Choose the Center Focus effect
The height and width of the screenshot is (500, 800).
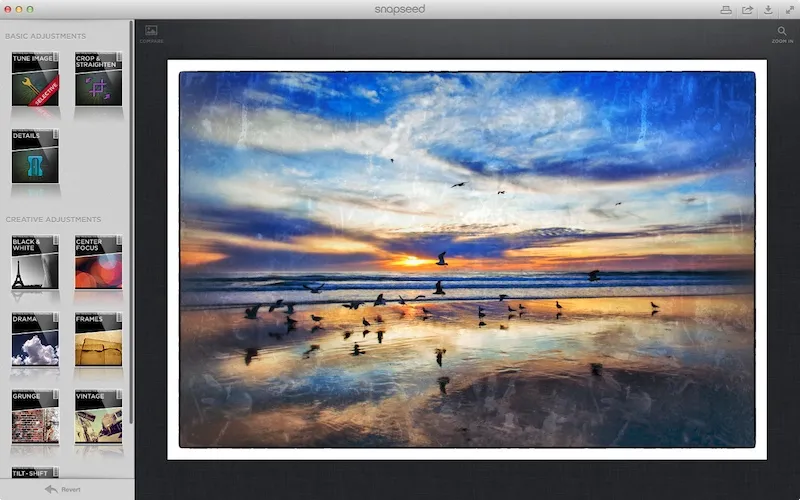tap(98, 262)
